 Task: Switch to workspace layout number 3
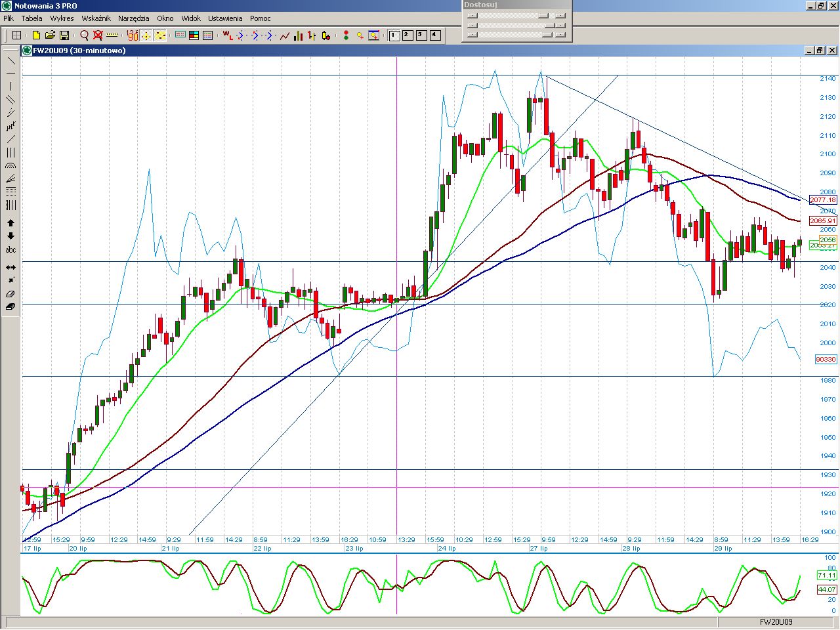pyautogui.click(x=421, y=35)
